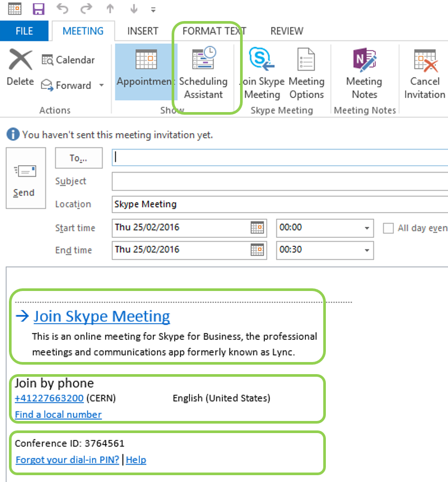Expand the Forward dropdown arrow
Image resolution: width=448 pixels, height=482 pixels.
(101, 85)
